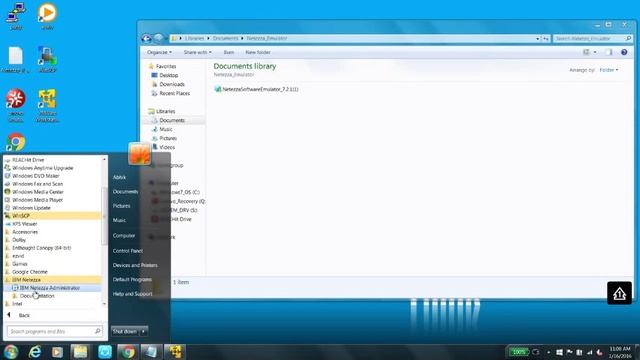Click the user account picture on Start menu
The image size is (640, 360).
tap(140, 154)
